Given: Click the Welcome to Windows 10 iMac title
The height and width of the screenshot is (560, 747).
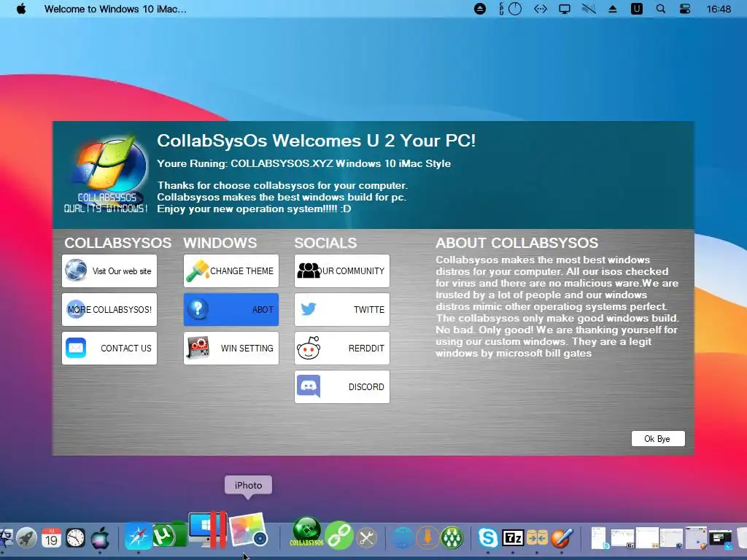Looking at the screenshot, I should (x=115, y=9).
